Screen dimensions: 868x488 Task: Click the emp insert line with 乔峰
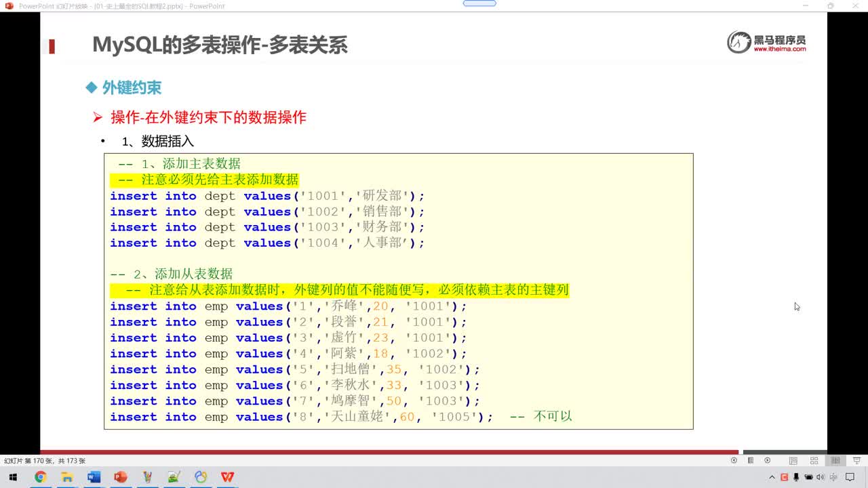(x=288, y=306)
